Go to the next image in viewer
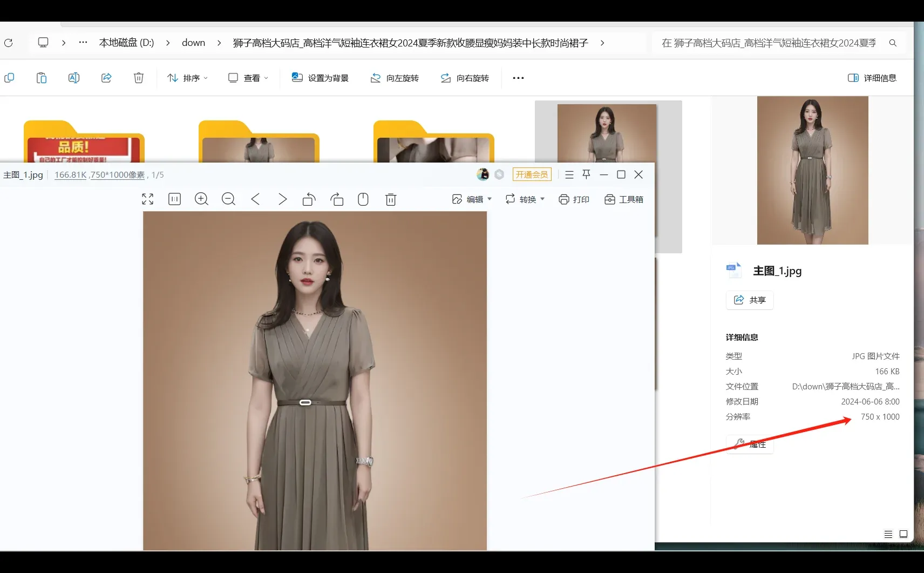The width and height of the screenshot is (924, 573). pyautogui.click(x=282, y=199)
